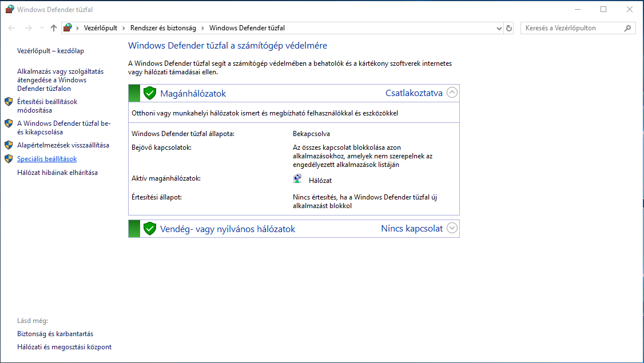The width and height of the screenshot is (644, 363).
Task: Click the 'Aktív magánhálózatok:' label
Action: coord(166,178)
